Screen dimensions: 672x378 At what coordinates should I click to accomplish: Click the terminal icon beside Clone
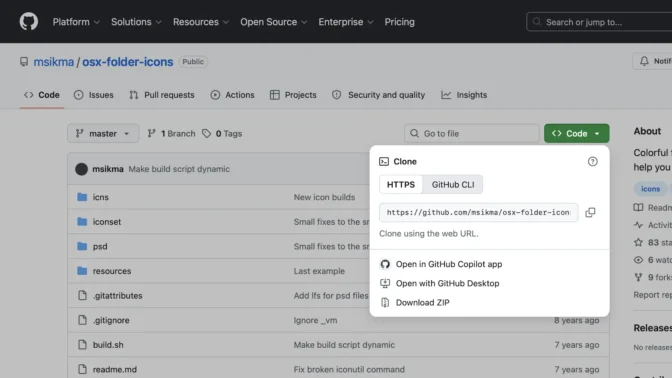[x=384, y=162]
